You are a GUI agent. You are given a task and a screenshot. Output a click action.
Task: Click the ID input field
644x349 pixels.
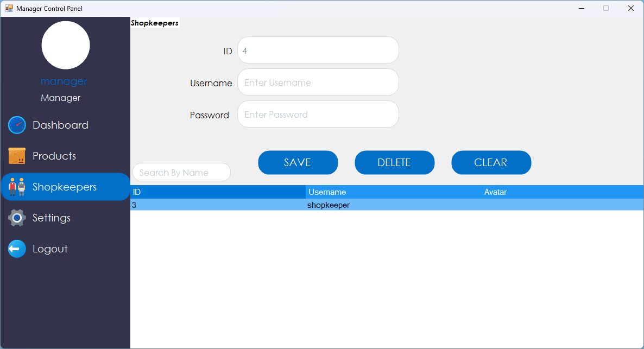(x=318, y=50)
